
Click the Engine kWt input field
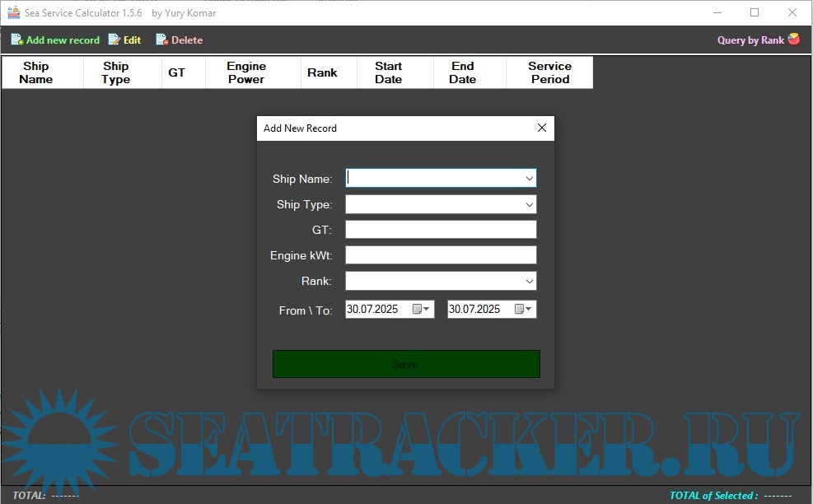[440, 255]
